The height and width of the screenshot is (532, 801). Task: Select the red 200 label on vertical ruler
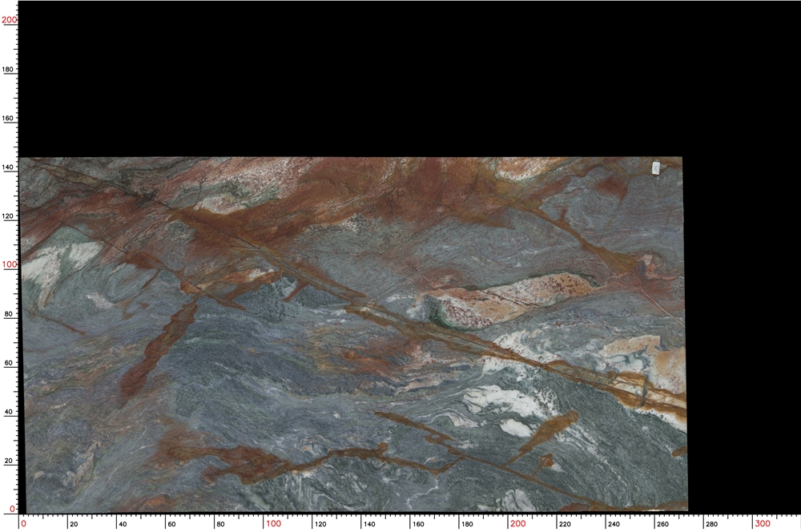(x=10, y=18)
